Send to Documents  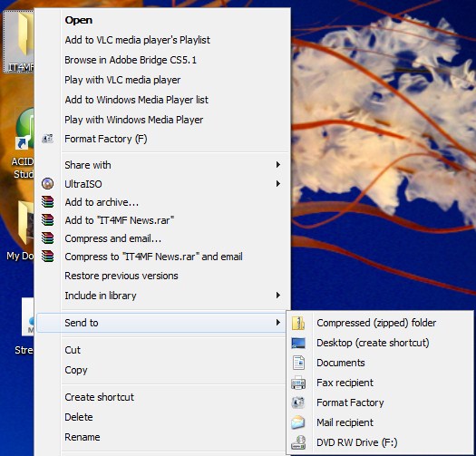(380, 363)
